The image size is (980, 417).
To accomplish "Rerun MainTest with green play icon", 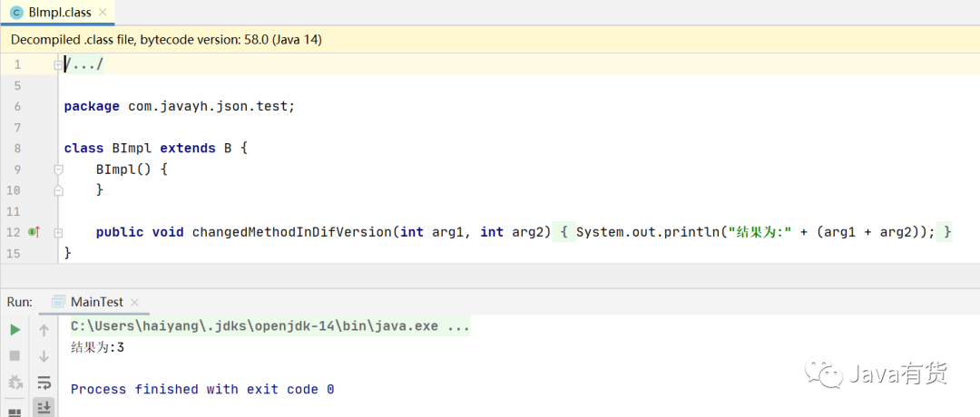I will pos(15,330).
